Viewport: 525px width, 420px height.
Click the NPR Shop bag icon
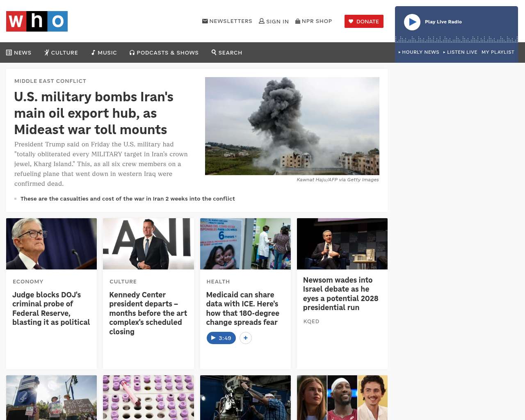[x=298, y=21]
